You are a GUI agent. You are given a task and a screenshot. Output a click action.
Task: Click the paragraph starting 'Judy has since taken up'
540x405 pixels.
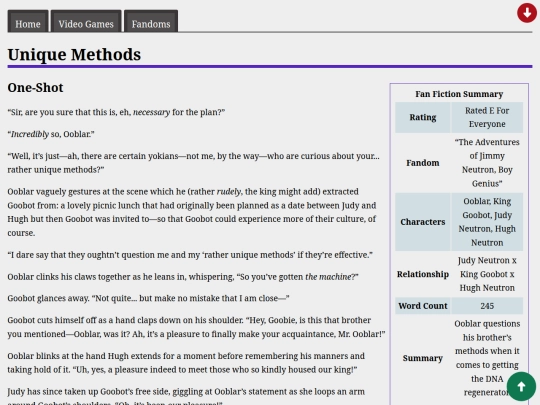tap(186, 396)
